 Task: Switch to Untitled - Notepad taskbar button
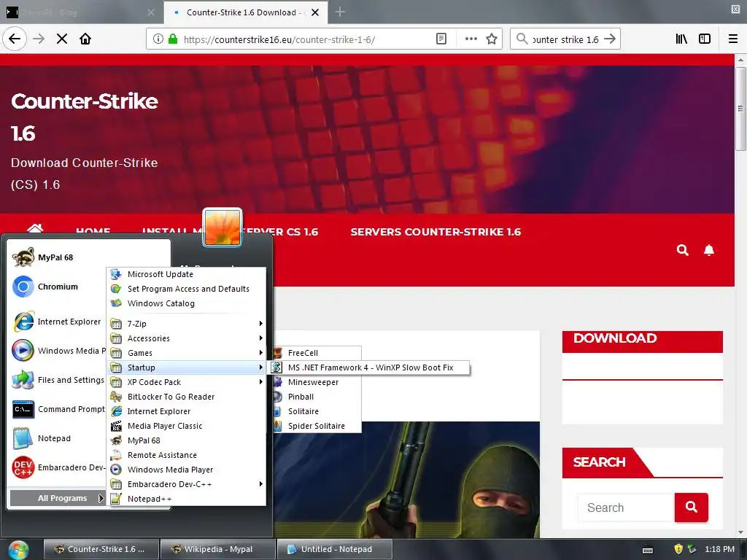pyautogui.click(x=335, y=549)
